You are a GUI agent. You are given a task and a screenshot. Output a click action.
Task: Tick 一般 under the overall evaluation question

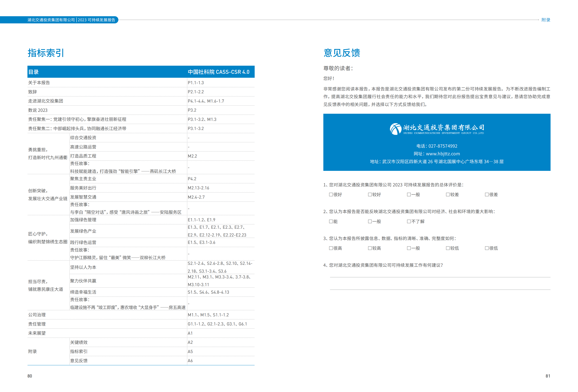coord(409,195)
